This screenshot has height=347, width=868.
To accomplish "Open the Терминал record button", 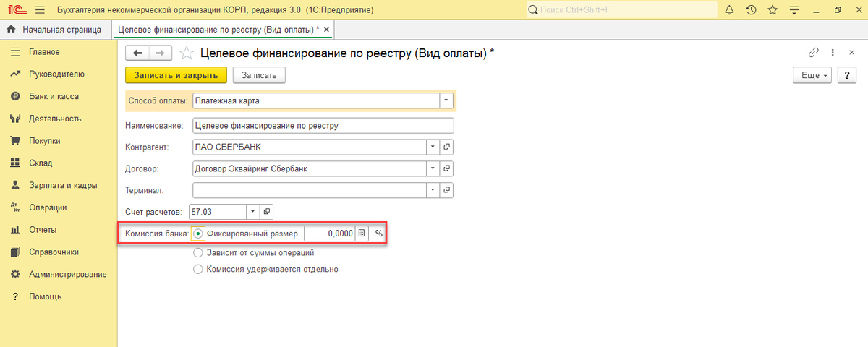I will (x=446, y=190).
